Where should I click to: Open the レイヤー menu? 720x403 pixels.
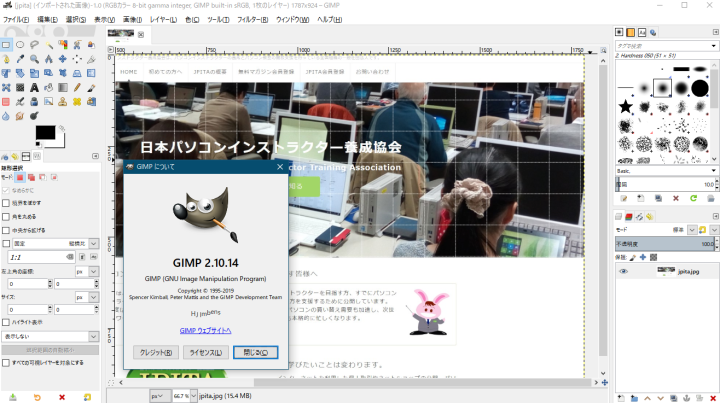pos(165,19)
